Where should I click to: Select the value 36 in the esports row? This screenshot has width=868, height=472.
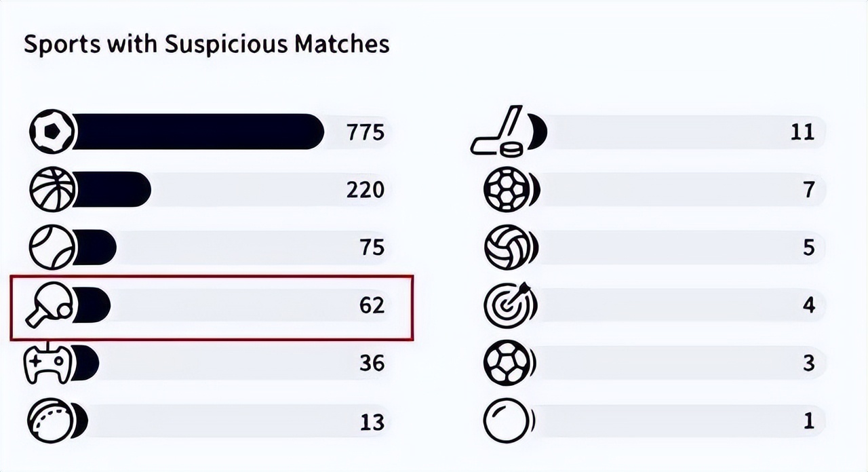point(372,363)
